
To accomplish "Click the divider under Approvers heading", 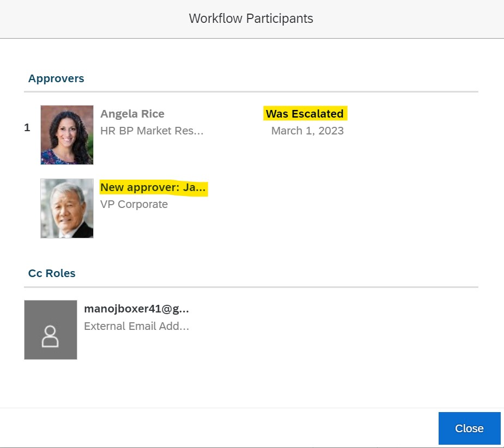I will 251,92.
